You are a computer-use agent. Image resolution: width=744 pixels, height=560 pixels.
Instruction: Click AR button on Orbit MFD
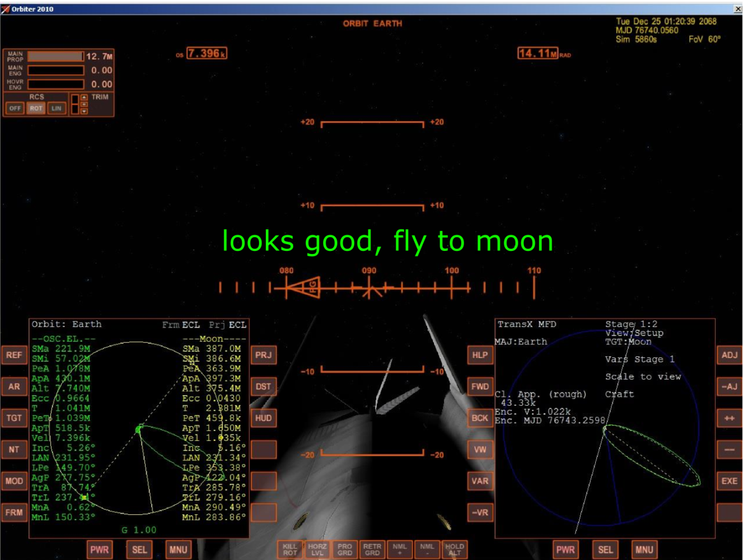(x=14, y=387)
